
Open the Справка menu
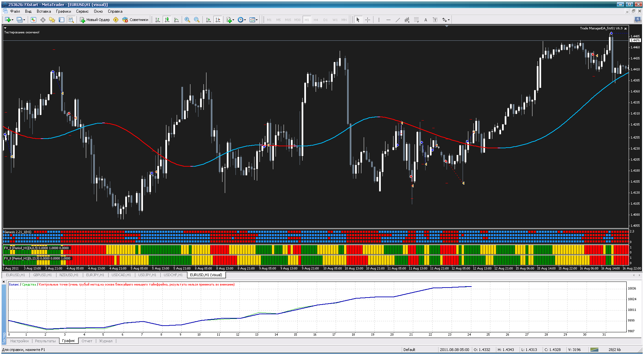(x=115, y=11)
